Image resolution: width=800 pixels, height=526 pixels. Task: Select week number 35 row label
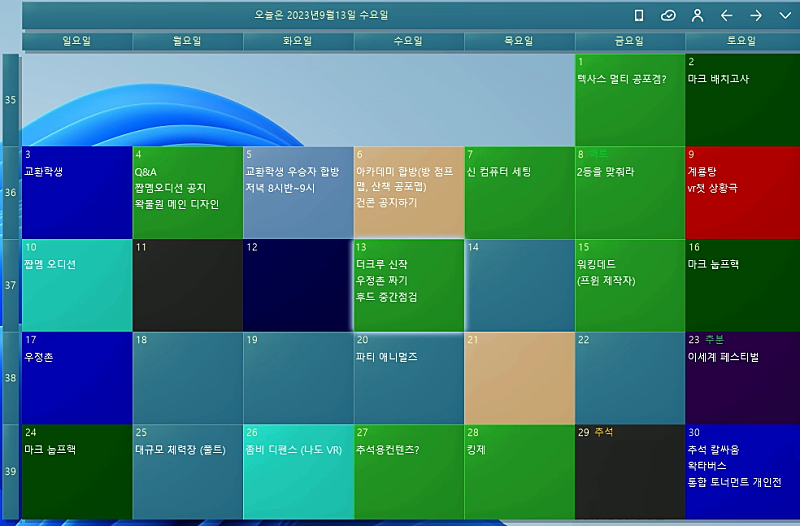click(11, 100)
